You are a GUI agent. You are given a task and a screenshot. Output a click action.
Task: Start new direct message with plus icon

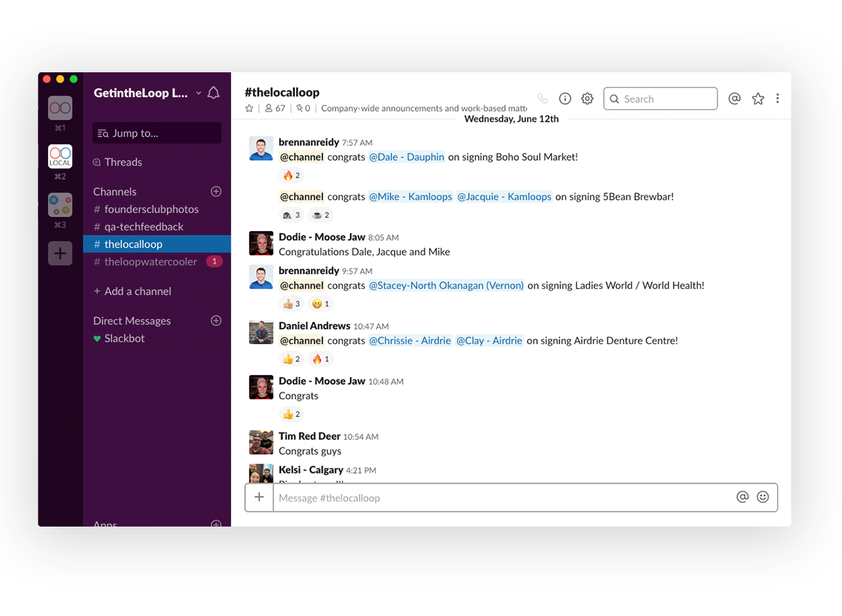coord(216,321)
